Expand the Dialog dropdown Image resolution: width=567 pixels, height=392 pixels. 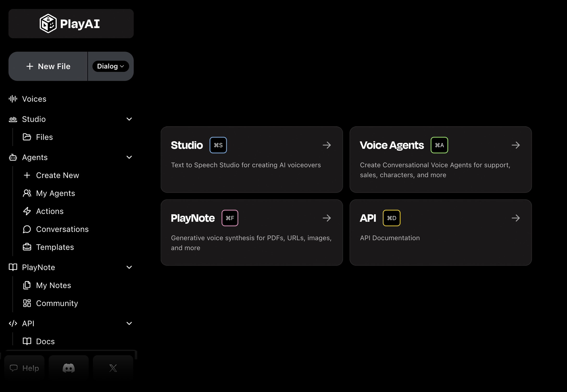[x=110, y=66]
